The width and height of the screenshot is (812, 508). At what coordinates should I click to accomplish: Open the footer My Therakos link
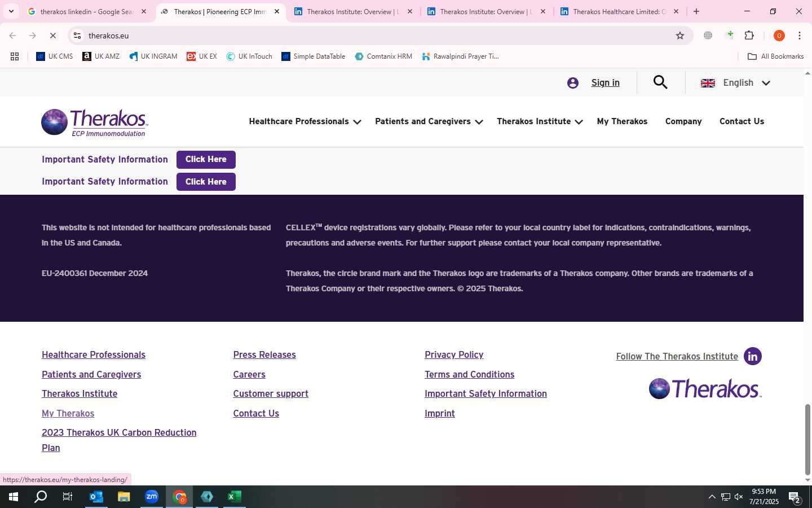coord(68,414)
